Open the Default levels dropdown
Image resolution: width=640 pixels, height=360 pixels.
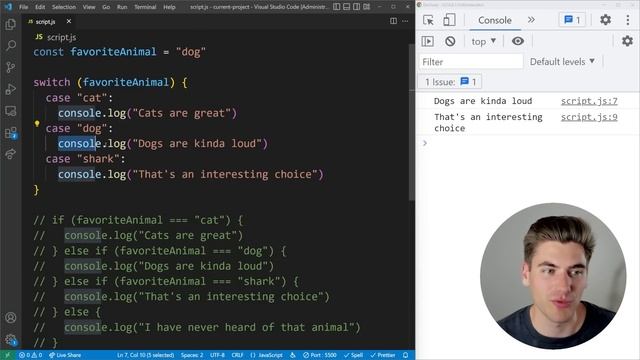point(562,62)
